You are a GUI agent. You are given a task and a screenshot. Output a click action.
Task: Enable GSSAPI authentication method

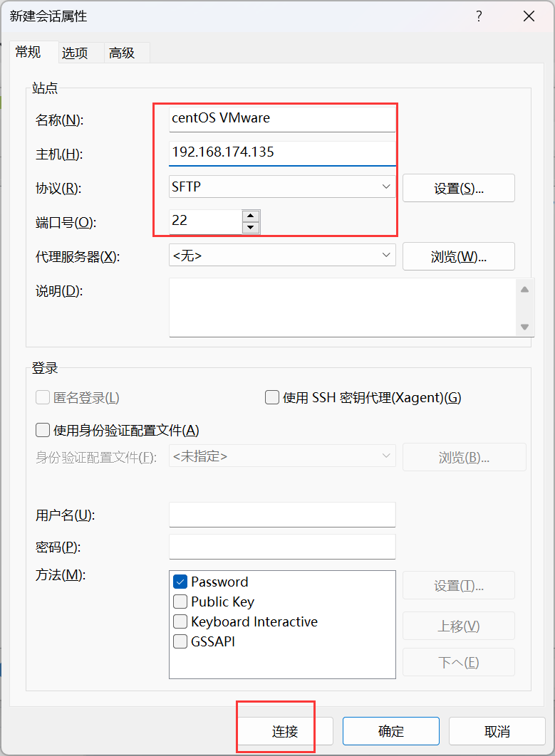pyautogui.click(x=180, y=641)
